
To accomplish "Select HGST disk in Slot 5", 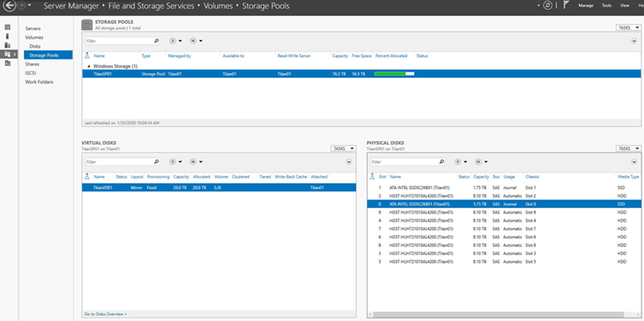I will point(504,261).
